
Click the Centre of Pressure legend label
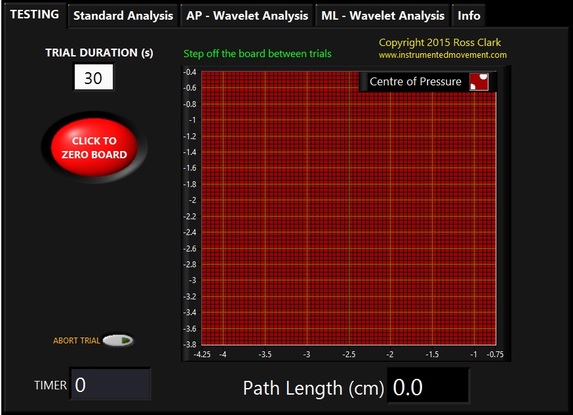coord(415,81)
